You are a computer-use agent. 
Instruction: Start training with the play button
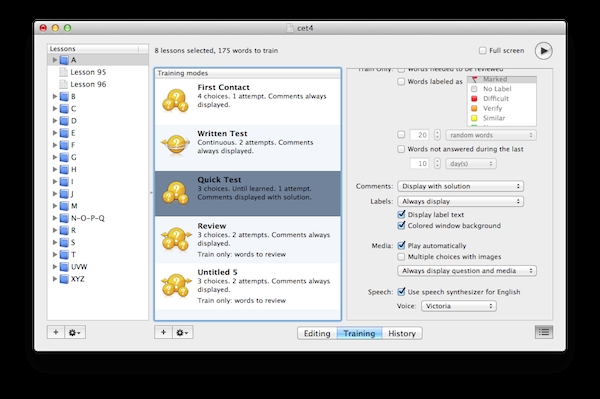tap(543, 50)
